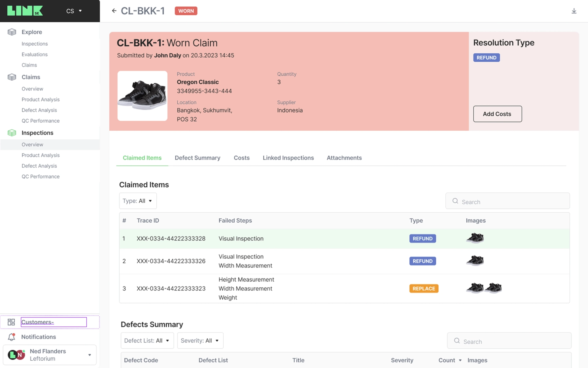The width and height of the screenshot is (588, 368).
Task: Click the Notifications bell icon
Action: pos(11,337)
